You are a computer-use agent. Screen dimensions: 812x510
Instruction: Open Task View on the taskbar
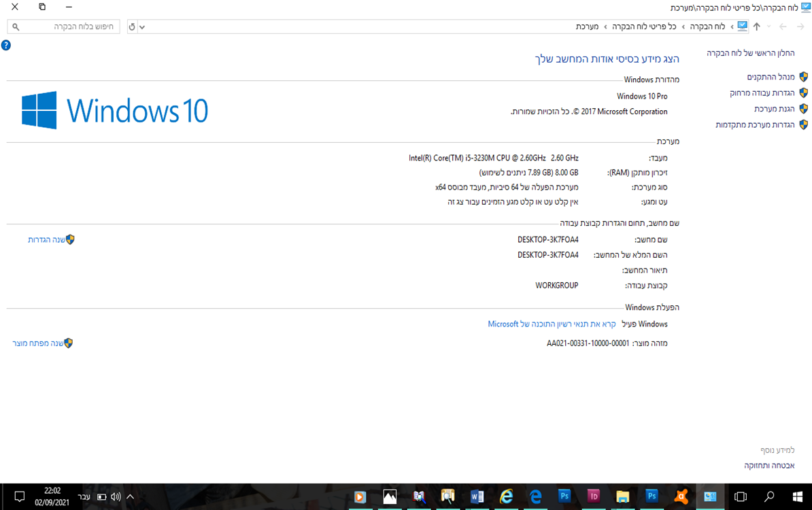point(741,496)
